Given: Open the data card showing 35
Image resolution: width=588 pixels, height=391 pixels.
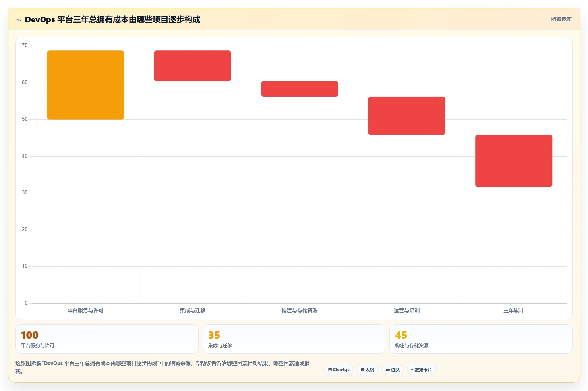Looking at the screenshot, I should click(294, 339).
